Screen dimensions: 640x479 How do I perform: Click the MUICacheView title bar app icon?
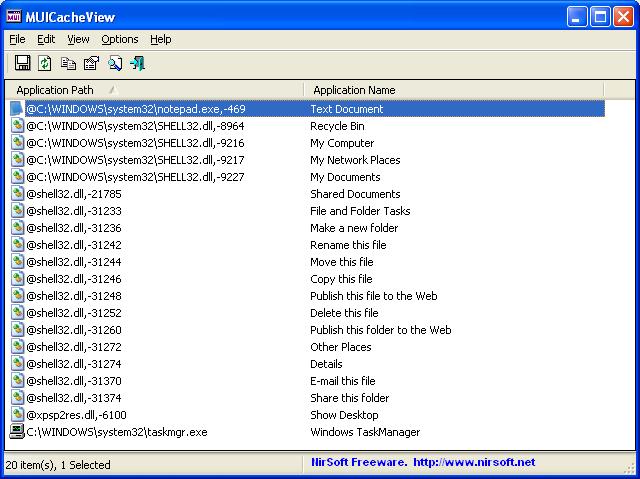pos(14,16)
